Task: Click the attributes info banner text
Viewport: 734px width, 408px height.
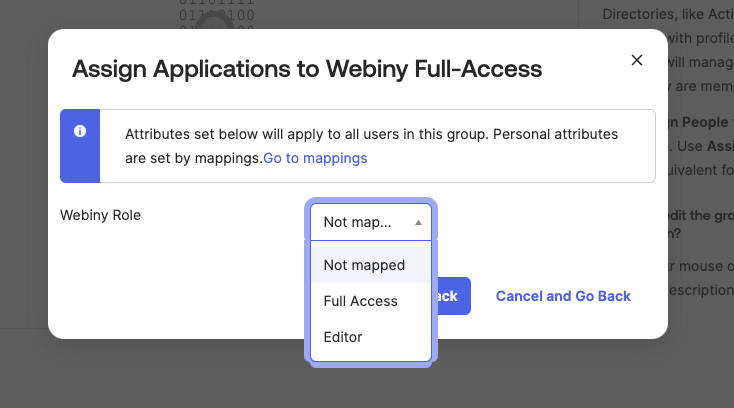Action: 370,134
